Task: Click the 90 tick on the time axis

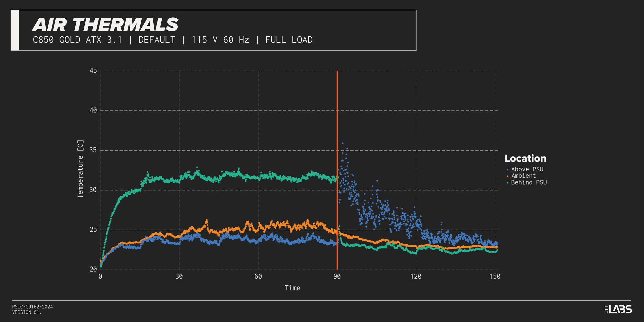Action: click(337, 276)
